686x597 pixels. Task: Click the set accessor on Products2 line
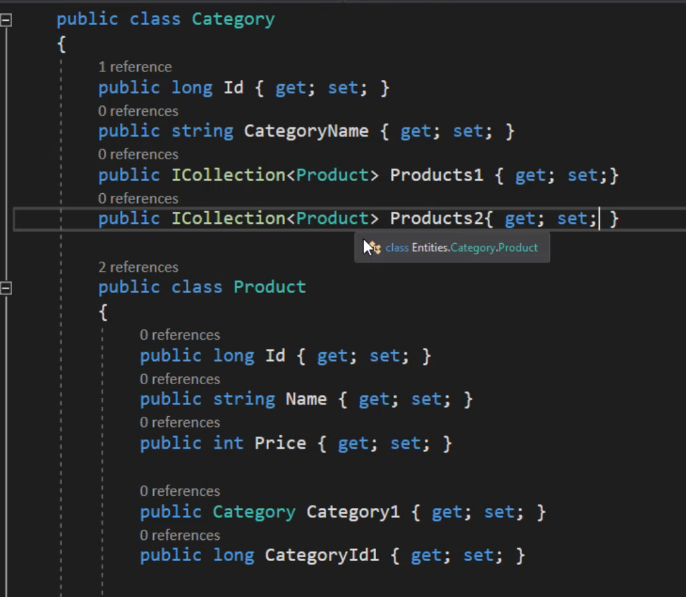coord(572,218)
